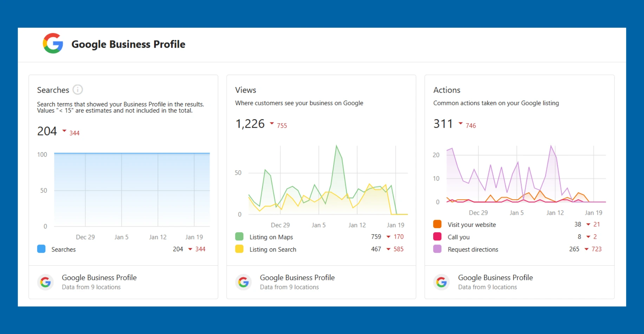Click the Google icon in the Views card footer

point(243,282)
